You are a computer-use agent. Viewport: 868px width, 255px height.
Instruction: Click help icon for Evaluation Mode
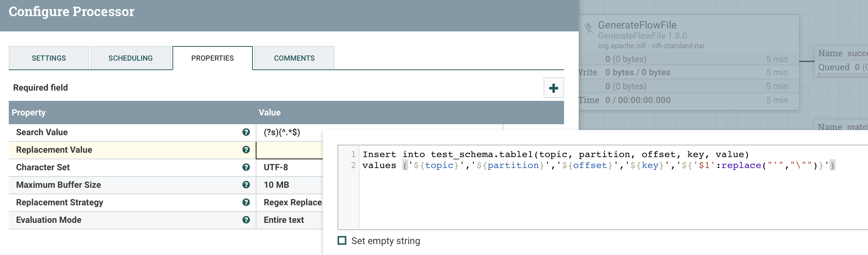pos(246,220)
